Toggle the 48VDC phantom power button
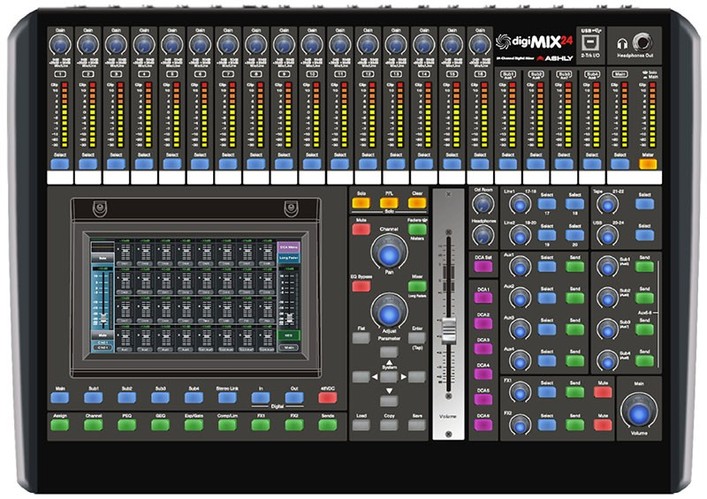This screenshot has height=499, width=707. pyautogui.click(x=328, y=397)
